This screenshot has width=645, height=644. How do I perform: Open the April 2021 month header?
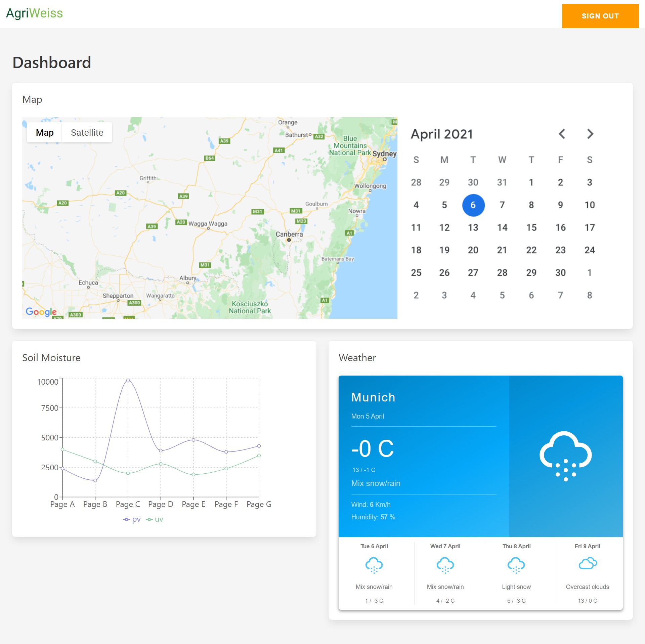tap(442, 134)
